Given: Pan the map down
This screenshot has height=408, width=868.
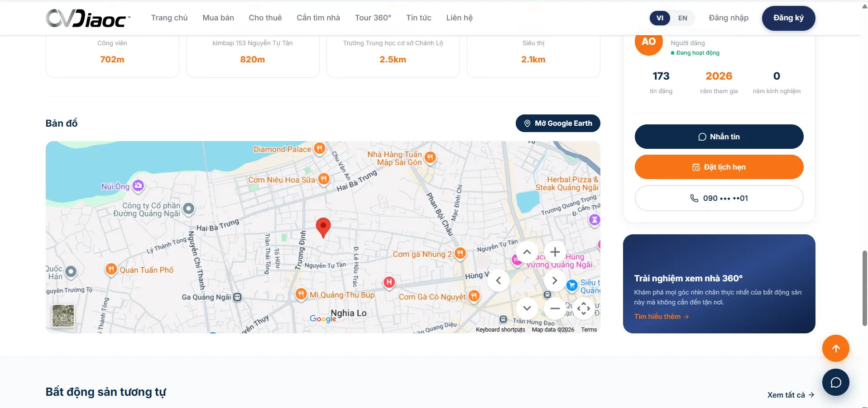Looking at the screenshot, I should [527, 308].
